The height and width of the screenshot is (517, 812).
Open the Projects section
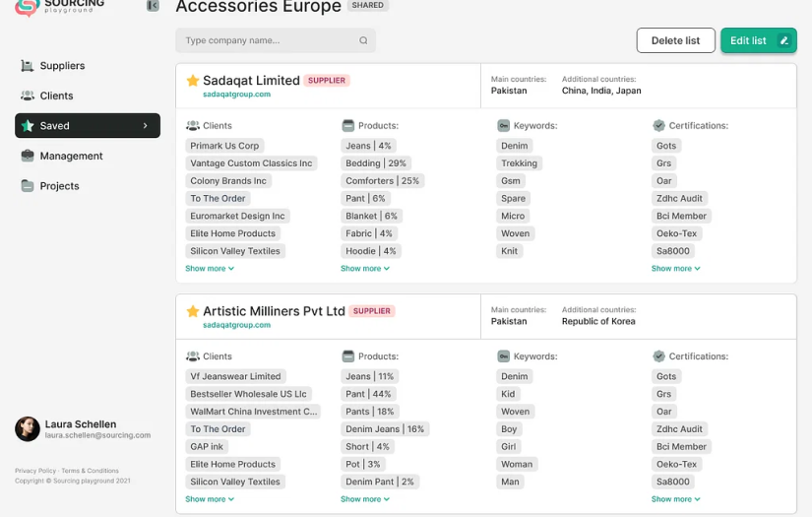click(60, 186)
